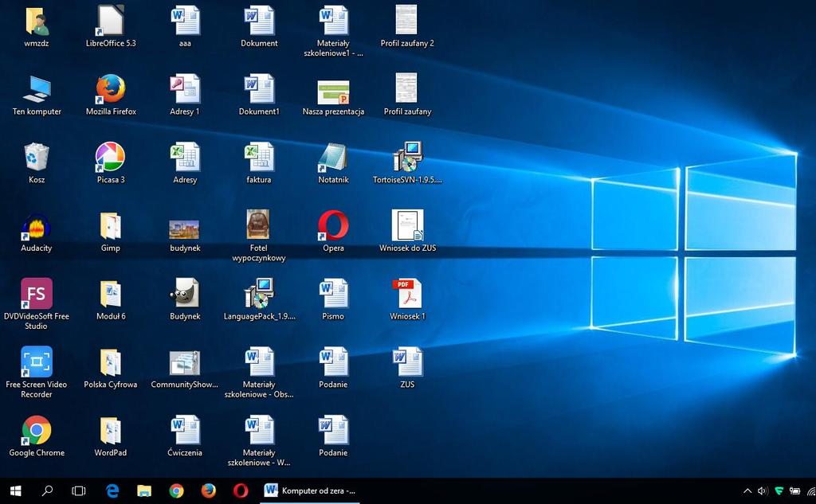Select the Wniosek do ZUS document
Viewport: 816px width, 504px height.
coord(407,225)
